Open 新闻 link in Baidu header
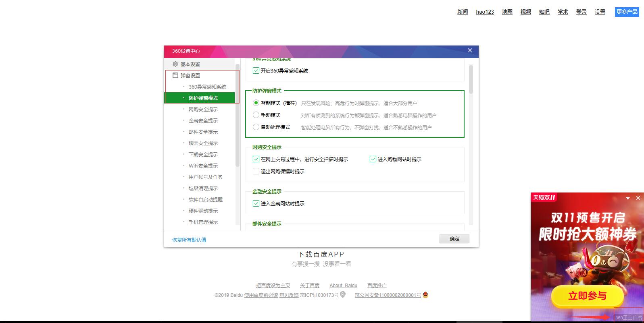 point(463,12)
